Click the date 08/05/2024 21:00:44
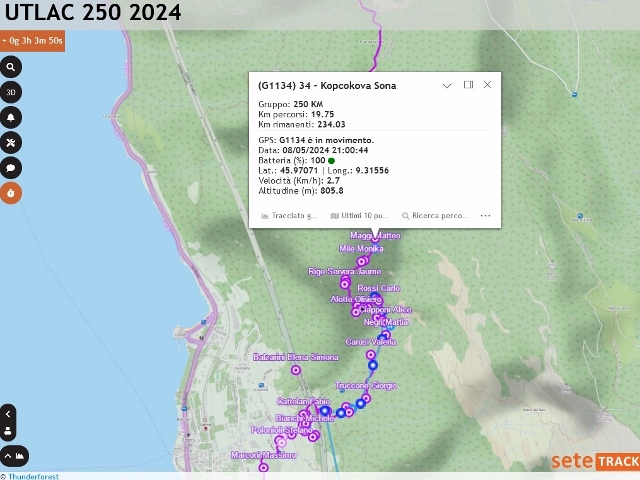Viewport: 640px width, 480px height. (325, 150)
